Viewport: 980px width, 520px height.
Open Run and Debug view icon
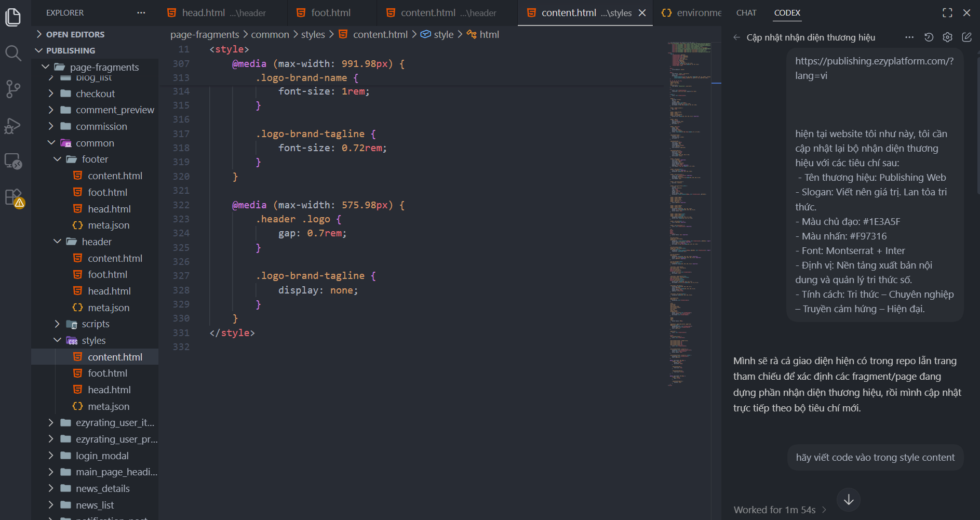tap(13, 125)
